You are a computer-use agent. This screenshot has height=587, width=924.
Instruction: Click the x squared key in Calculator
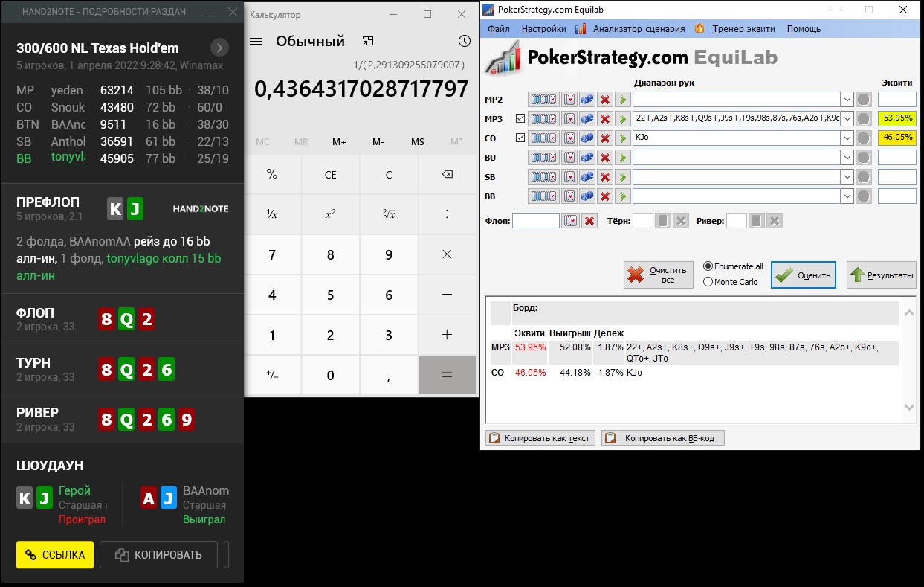(331, 214)
